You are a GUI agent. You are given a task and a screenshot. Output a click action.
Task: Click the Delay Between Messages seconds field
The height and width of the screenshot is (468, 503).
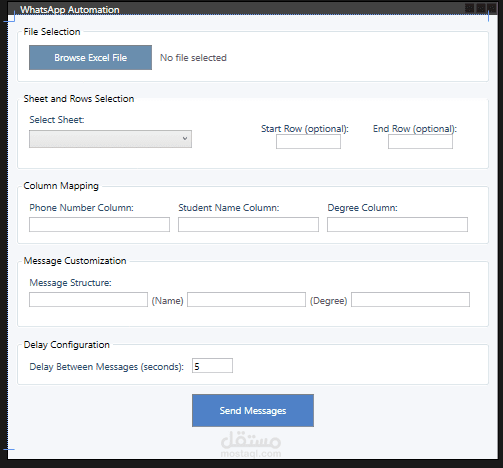pyautogui.click(x=212, y=366)
